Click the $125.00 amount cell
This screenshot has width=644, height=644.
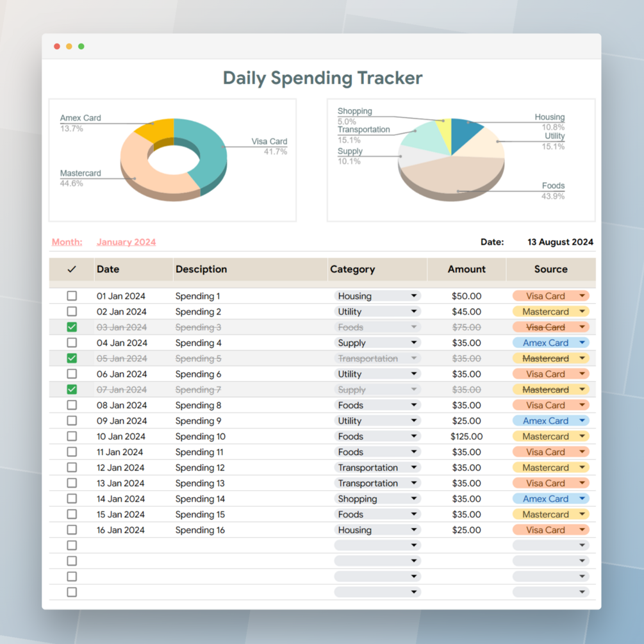click(466, 436)
